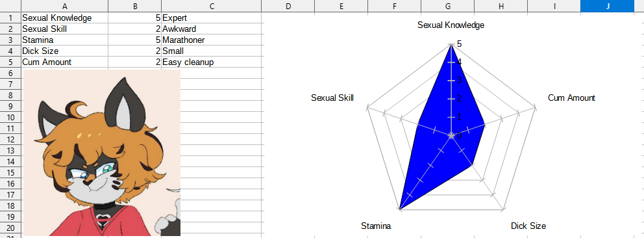Click the 'Stamina' axis label on chart
Image resolution: width=644 pixels, height=238 pixels.
[376, 226]
